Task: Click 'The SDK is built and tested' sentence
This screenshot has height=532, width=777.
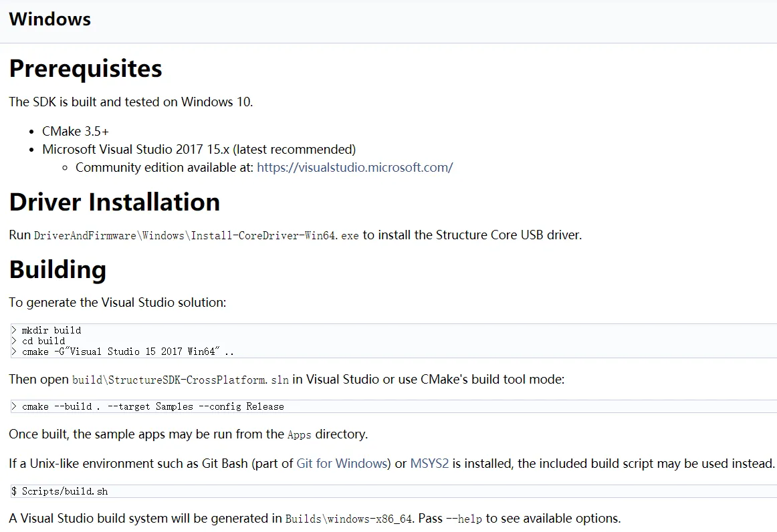Action: click(x=131, y=102)
